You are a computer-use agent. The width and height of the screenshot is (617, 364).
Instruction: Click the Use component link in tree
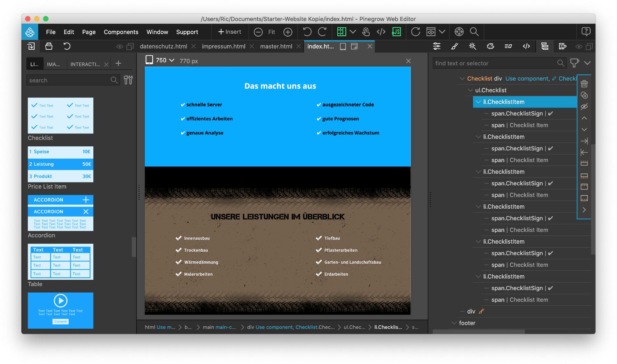527,78
